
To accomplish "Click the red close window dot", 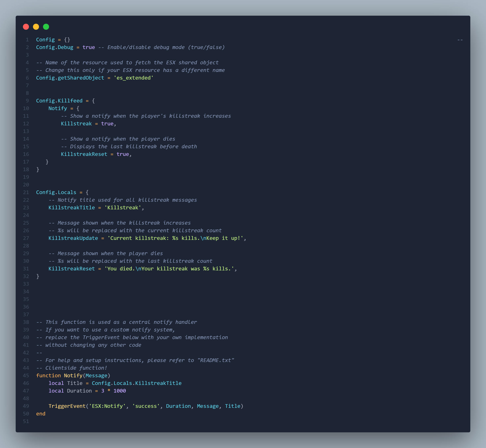I will point(26,27).
